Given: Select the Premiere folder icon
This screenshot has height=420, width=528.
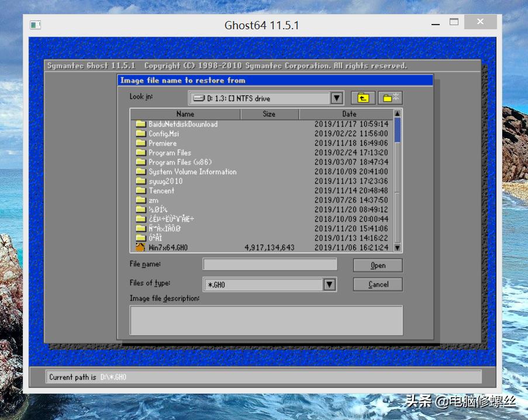Looking at the screenshot, I should pyautogui.click(x=140, y=143).
